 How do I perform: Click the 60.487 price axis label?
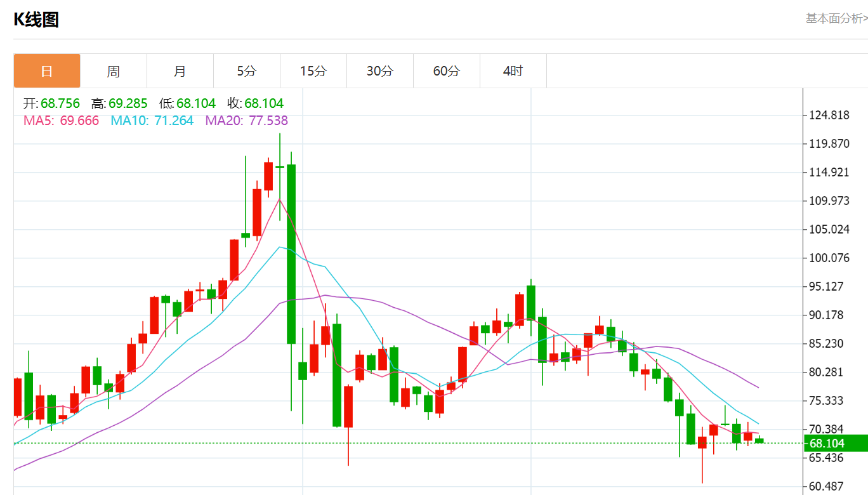[826, 487]
